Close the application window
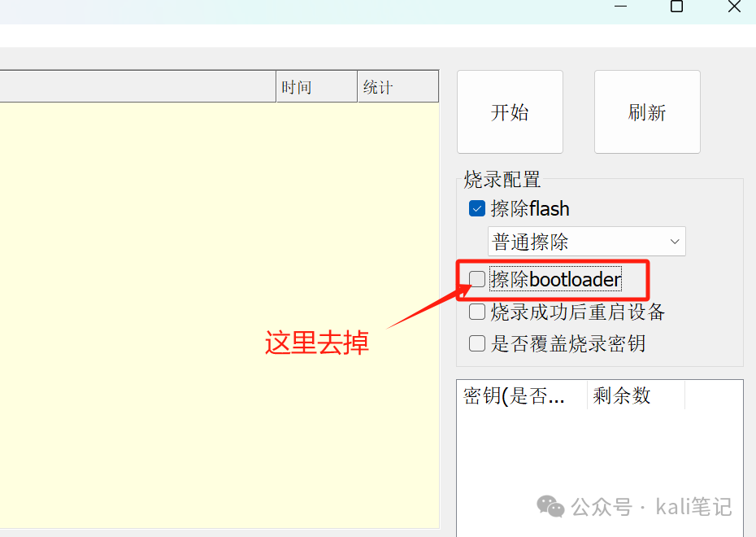The height and width of the screenshot is (537, 756). tap(734, 7)
